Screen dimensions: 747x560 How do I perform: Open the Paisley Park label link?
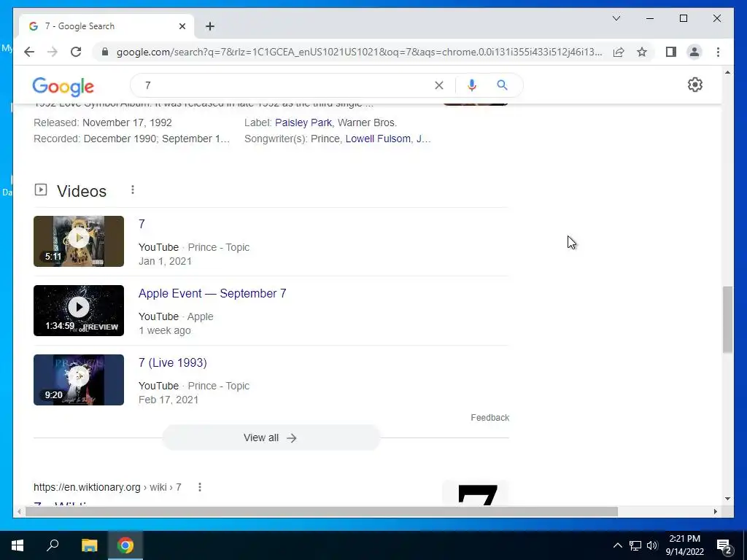point(303,122)
